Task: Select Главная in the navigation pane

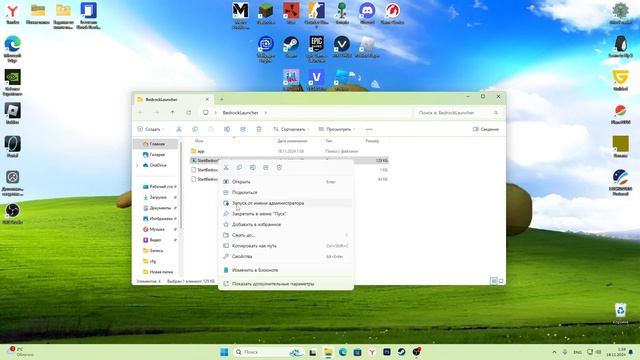Action: (156, 144)
